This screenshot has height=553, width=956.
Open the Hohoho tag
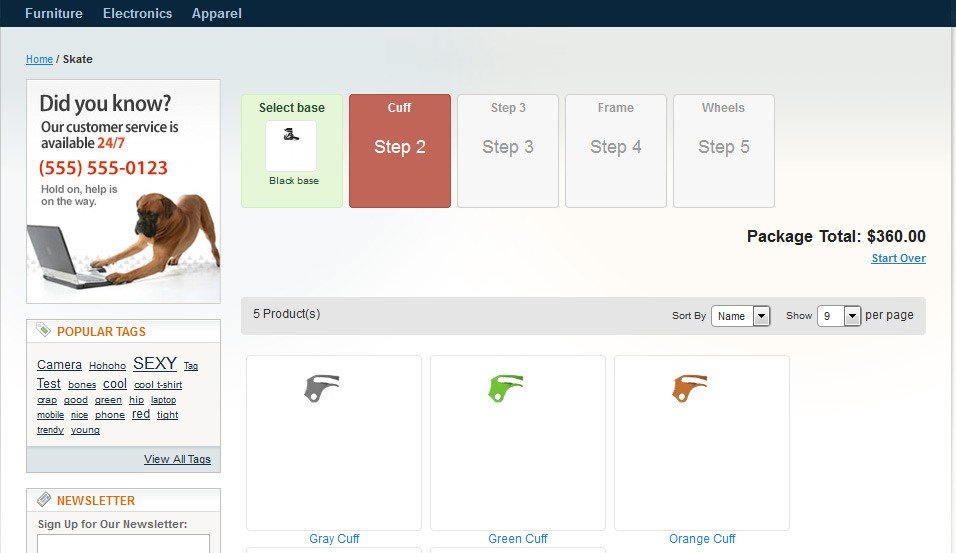107,366
